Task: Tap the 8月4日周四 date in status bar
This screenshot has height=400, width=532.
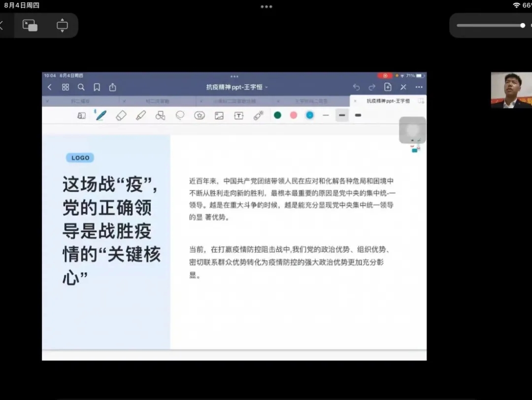Action: pos(22,5)
